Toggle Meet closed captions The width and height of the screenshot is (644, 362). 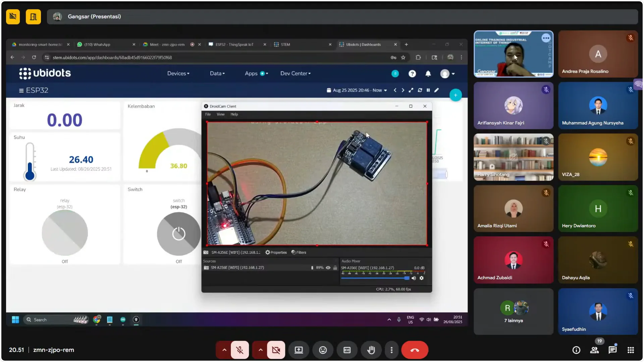(x=347, y=350)
